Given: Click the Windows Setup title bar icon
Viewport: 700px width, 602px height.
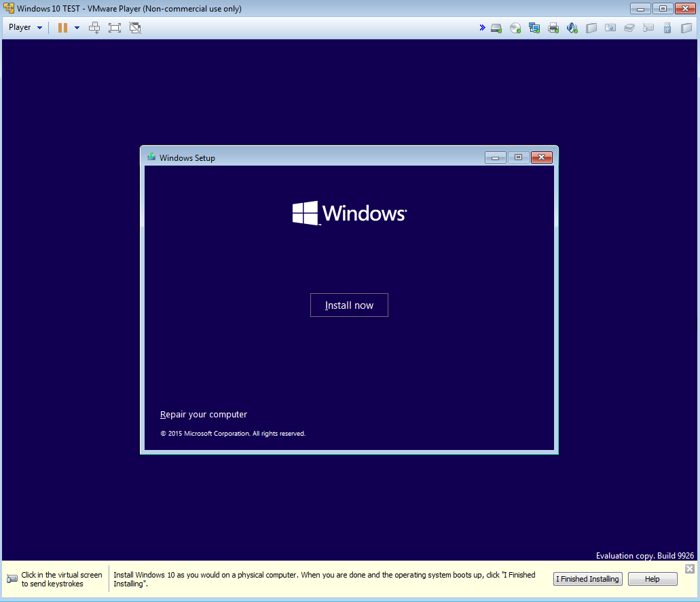Looking at the screenshot, I should pyautogui.click(x=152, y=157).
